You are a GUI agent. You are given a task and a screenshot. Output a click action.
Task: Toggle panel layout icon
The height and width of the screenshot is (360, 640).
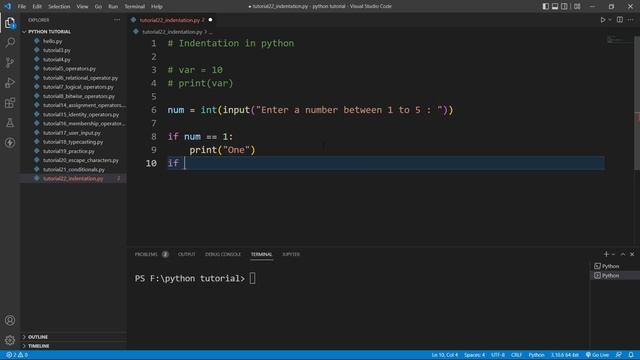555,7
